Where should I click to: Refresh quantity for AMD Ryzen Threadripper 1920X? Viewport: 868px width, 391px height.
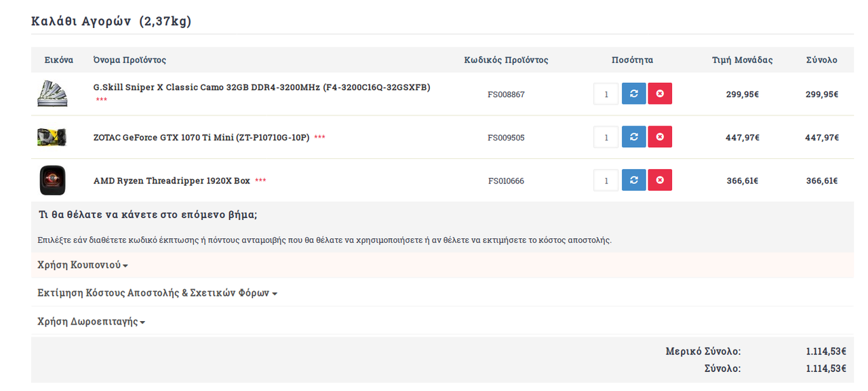pos(633,181)
